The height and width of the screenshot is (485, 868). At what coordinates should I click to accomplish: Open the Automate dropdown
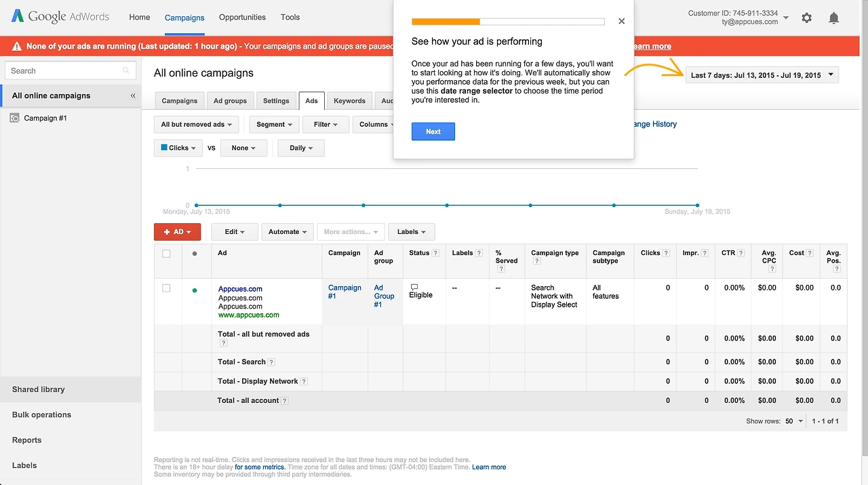[x=288, y=232]
